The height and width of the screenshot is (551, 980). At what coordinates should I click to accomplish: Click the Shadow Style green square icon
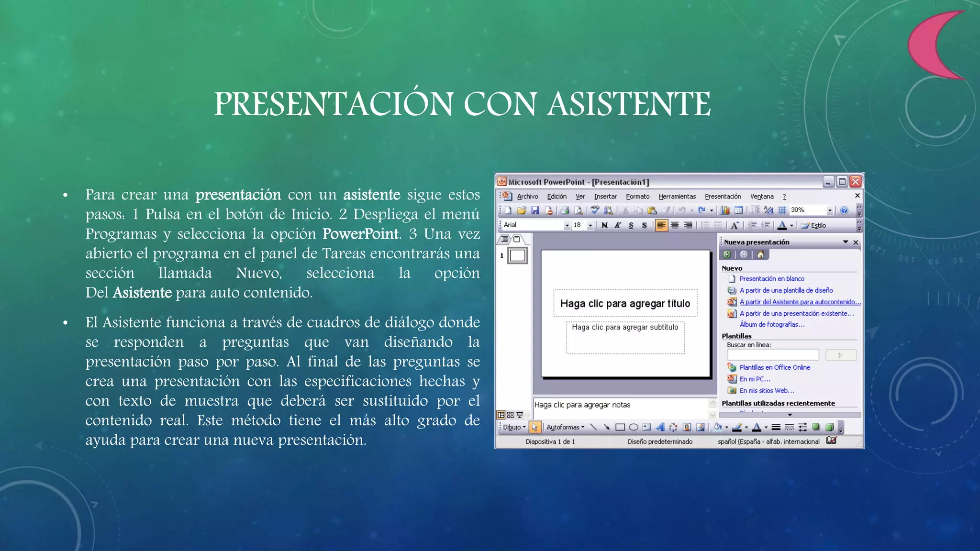click(816, 427)
